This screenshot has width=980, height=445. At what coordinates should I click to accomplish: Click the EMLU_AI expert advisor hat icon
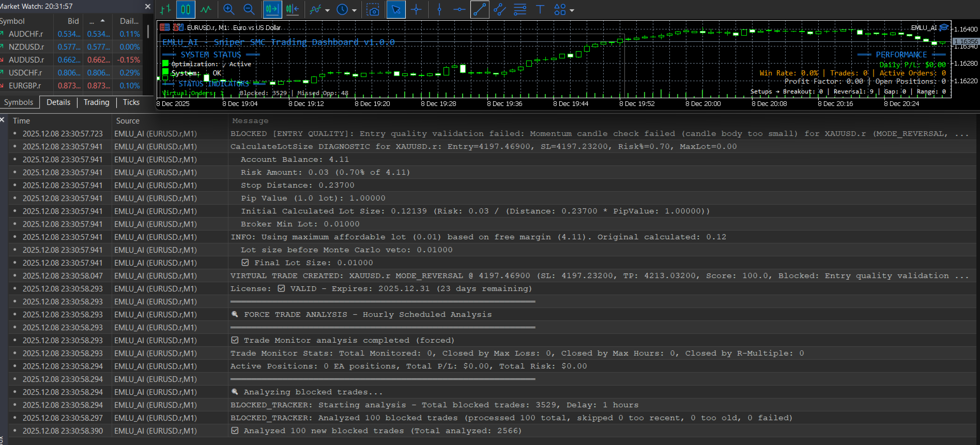[944, 27]
